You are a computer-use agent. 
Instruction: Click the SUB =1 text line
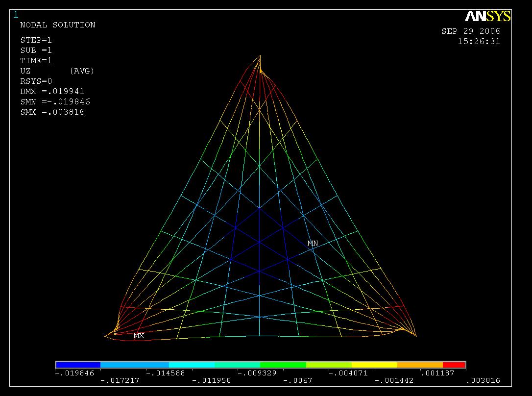click(x=36, y=50)
